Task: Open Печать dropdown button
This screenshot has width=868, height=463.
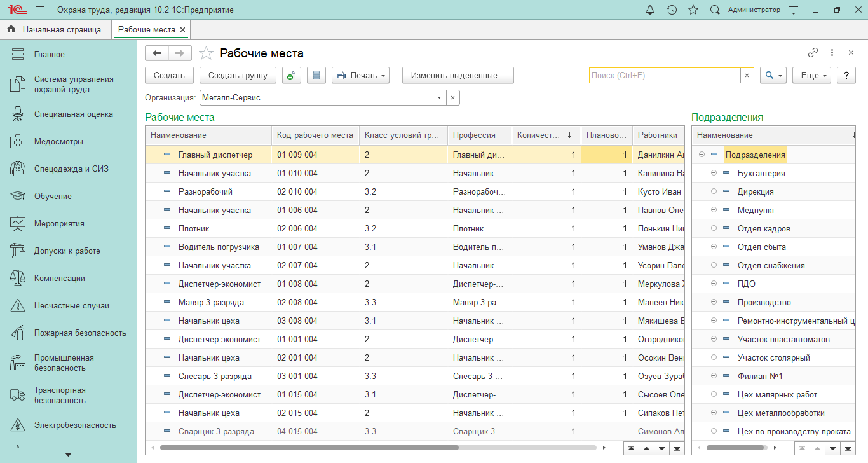Action: (x=360, y=75)
